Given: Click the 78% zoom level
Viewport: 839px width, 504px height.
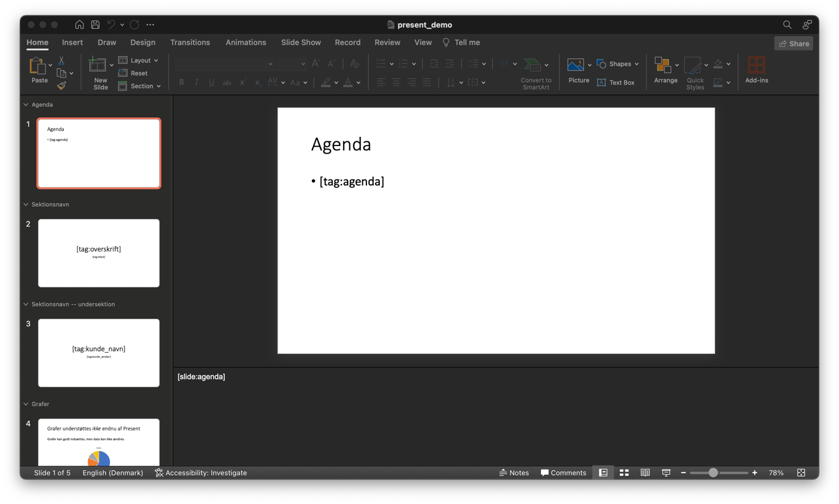Looking at the screenshot, I should pos(776,472).
